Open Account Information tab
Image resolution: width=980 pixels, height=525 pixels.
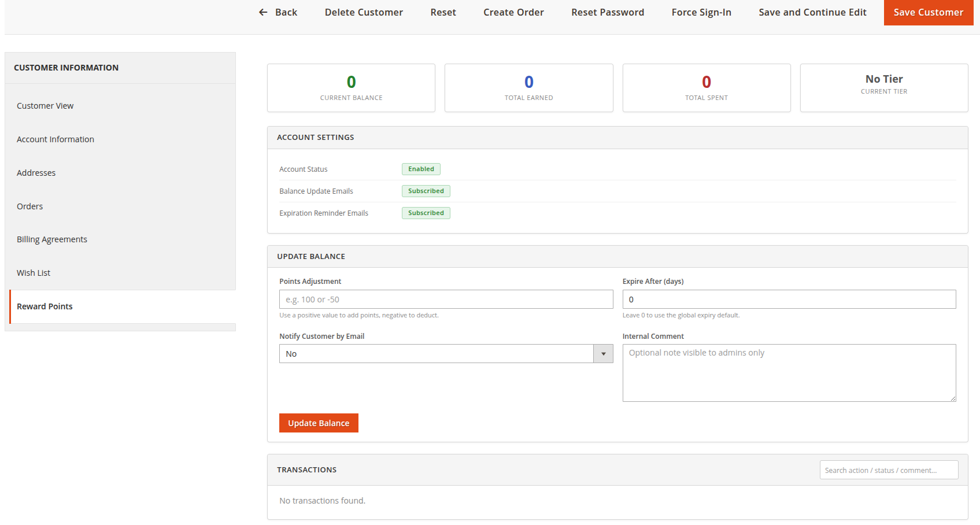[x=120, y=139]
